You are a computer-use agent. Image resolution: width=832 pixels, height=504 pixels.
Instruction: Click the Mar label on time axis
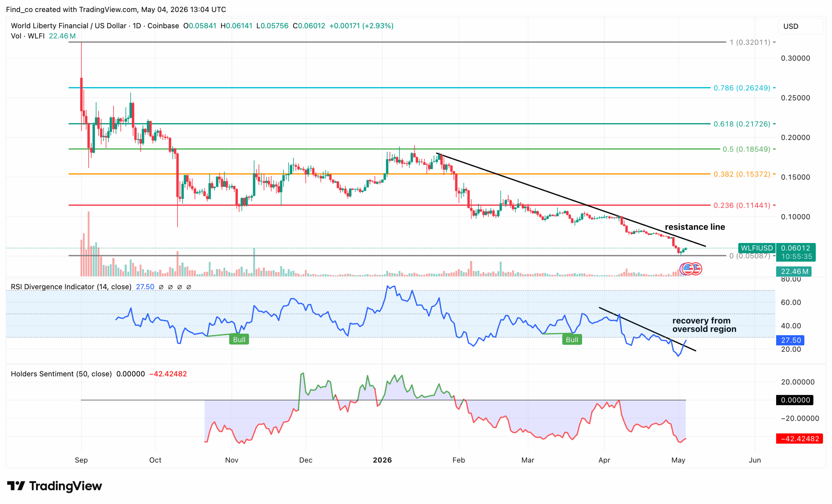coord(528,460)
